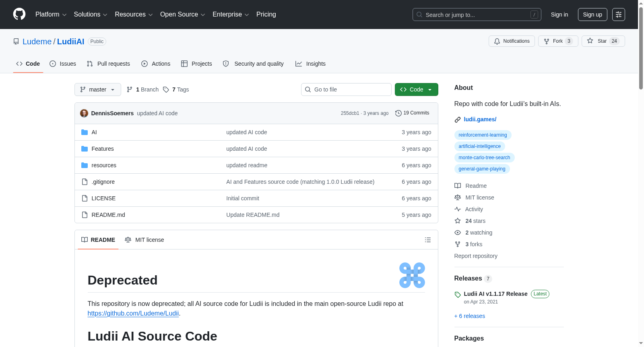Open the README outline list icon
Viewport: 644px width, 347px height.
pos(428,240)
